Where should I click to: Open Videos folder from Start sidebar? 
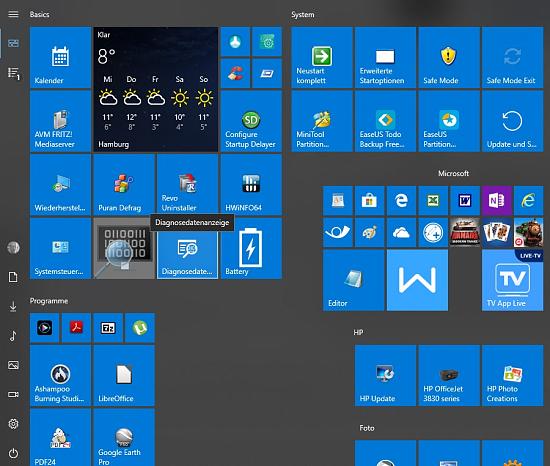tap(13, 394)
